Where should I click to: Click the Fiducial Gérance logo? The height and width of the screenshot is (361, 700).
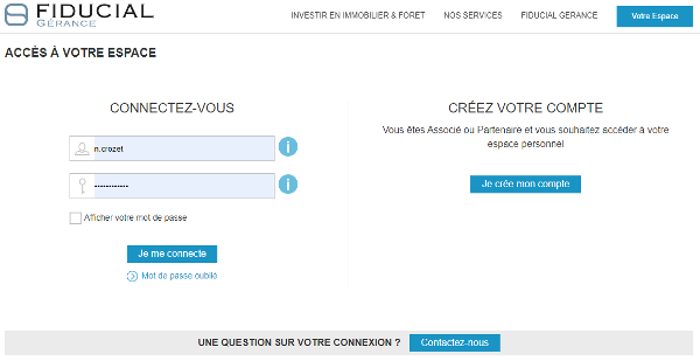pyautogui.click(x=79, y=15)
